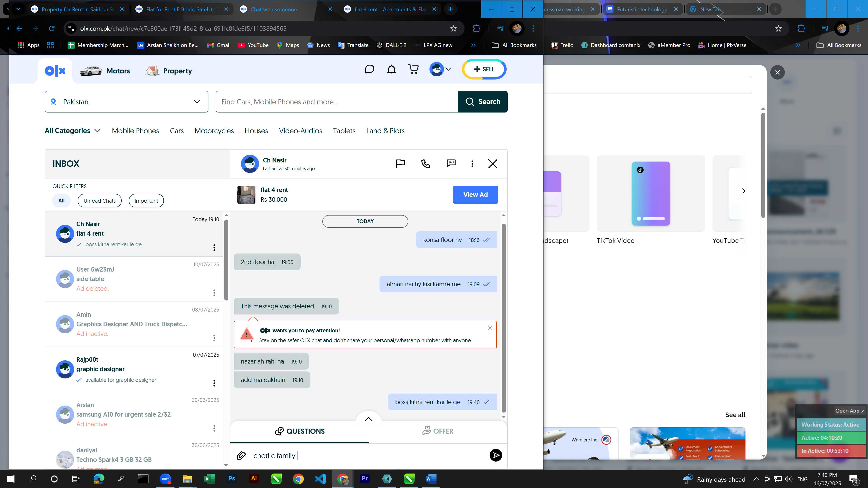868x488 pixels.
Task: Expand the All Categories dropdown
Action: click(72, 131)
